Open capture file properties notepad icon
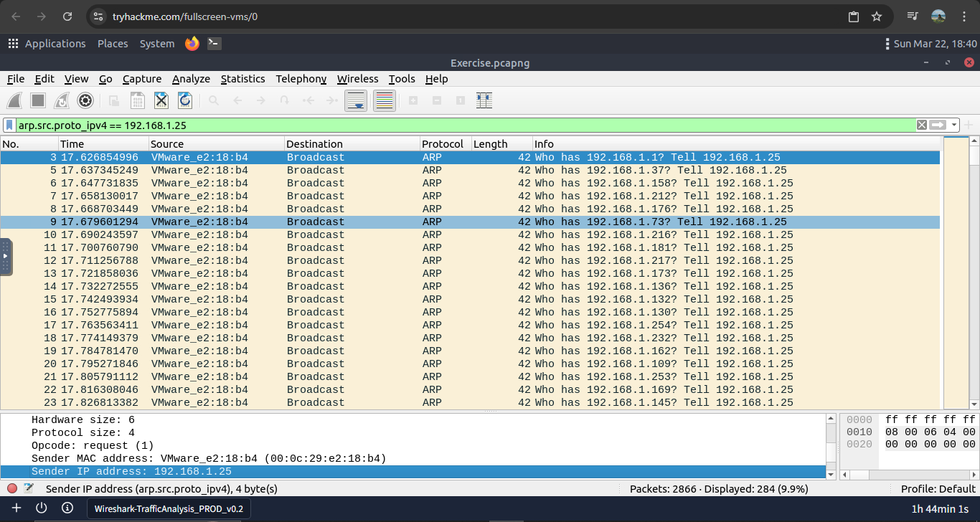 tap(29, 488)
